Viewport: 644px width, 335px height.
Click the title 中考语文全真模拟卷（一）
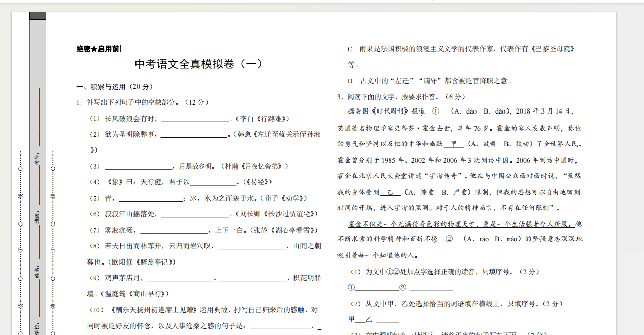click(x=199, y=64)
